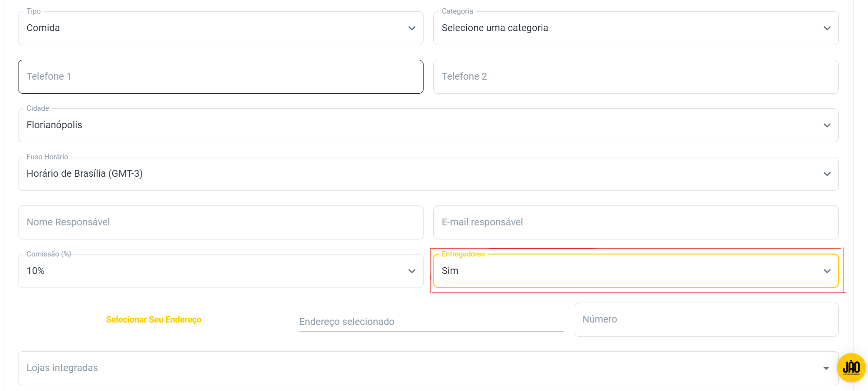The height and width of the screenshot is (391, 868).
Task: Click the Selecionar Seu Endereço link
Action: [x=154, y=320]
